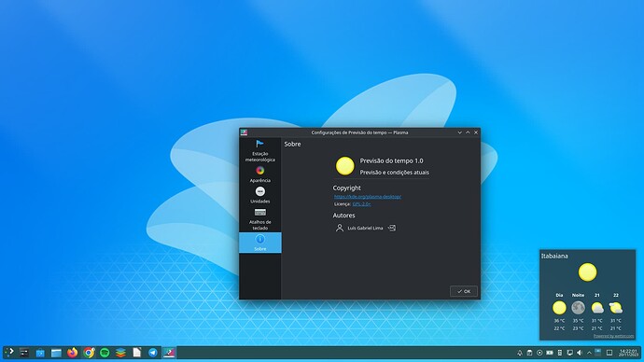This screenshot has width=644, height=362.
Task: Expand the hidden system tray icons
Action: point(589,353)
